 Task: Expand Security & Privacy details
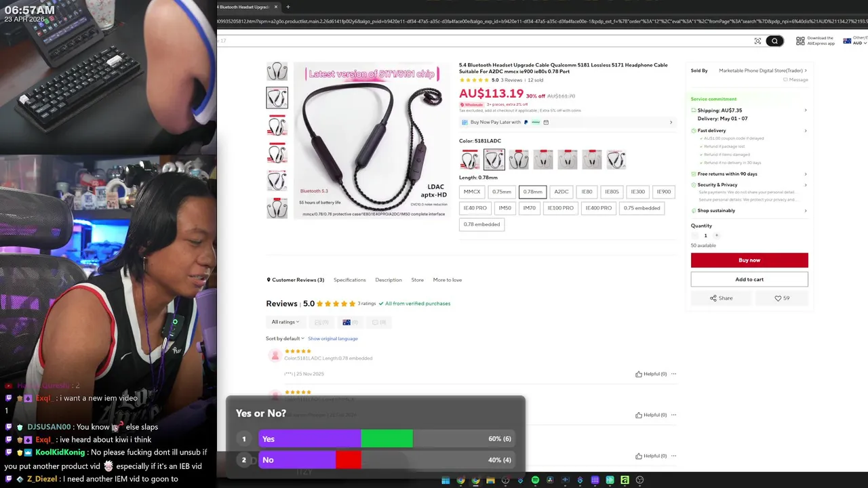pyautogui.click(x=806, y=185)
